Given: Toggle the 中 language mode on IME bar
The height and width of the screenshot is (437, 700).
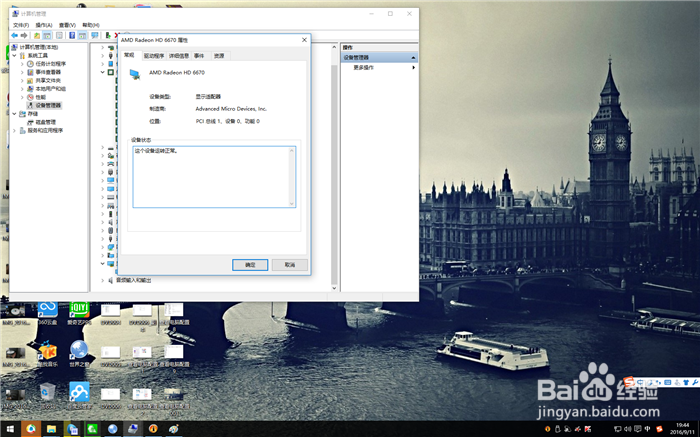Looking at the screenshot, I should click(641, 382).
